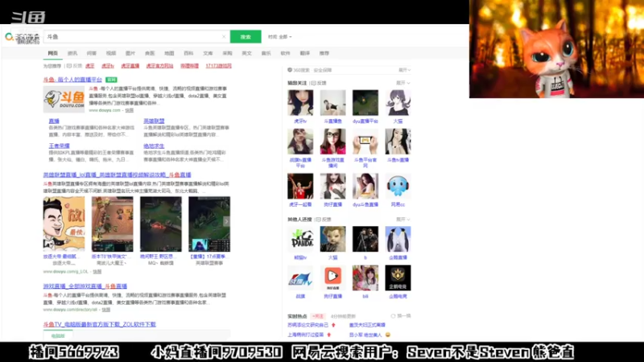Open the 王者荣耀 sub-link

tap(59, 146)
